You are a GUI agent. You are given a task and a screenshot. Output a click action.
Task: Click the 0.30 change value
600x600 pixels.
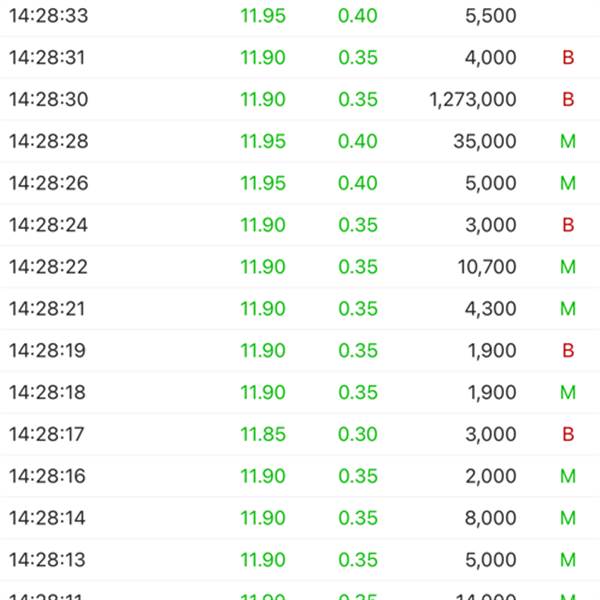(x=358, y=434)
